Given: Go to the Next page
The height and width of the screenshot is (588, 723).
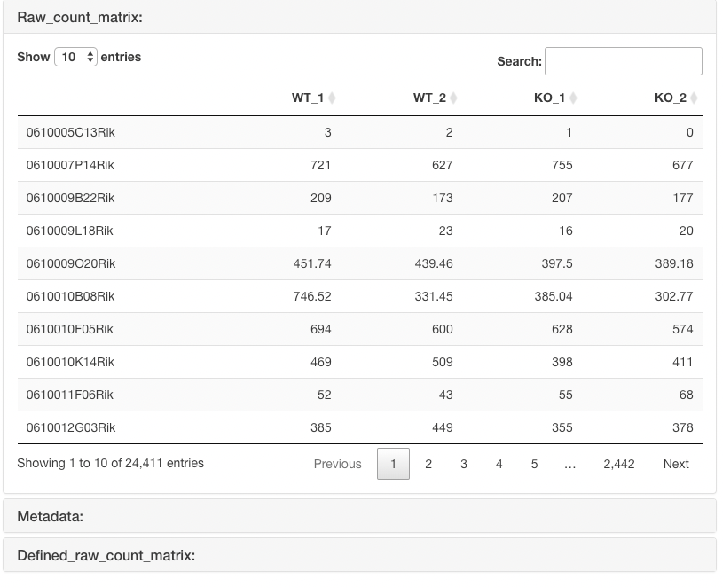Looking at the screenshot, I should [676, 464].
